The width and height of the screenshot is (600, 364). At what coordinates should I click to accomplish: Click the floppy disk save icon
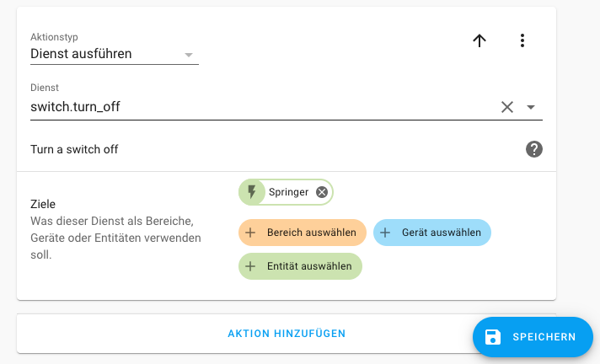pos(493,337)
